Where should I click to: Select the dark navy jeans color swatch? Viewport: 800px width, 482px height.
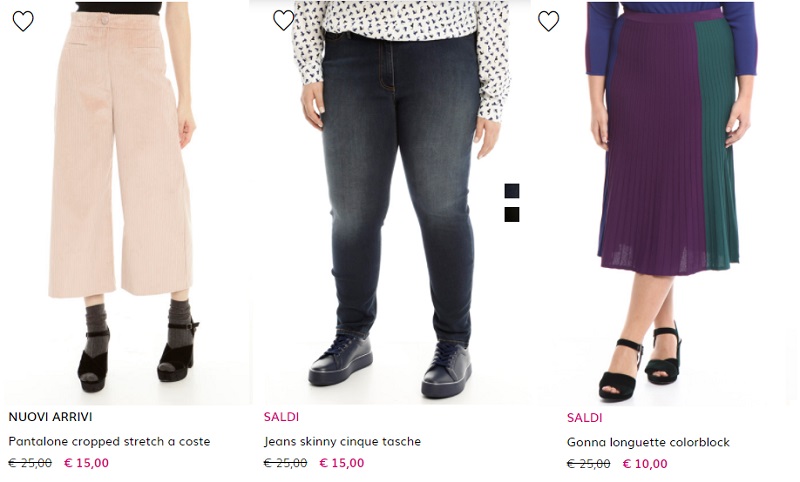click(512, 191)
